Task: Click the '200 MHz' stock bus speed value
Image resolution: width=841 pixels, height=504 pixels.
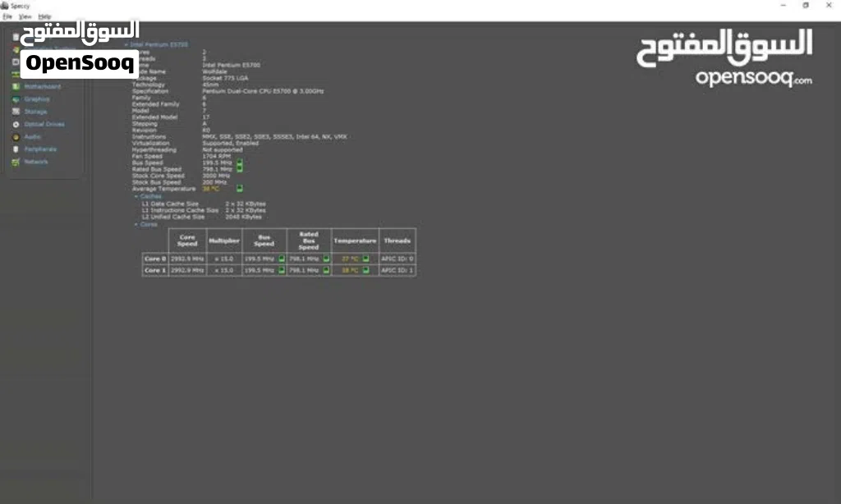Action: tap(214, 182)
